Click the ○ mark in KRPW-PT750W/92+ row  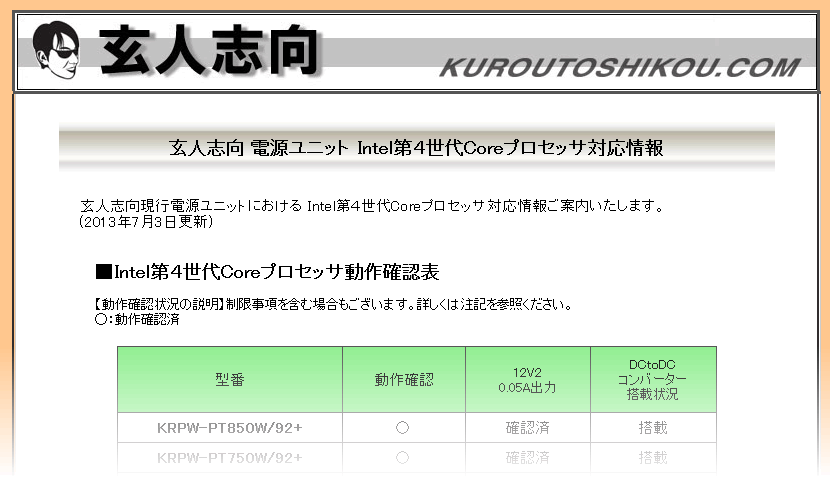pyautogui.click(x=402, y=458)
